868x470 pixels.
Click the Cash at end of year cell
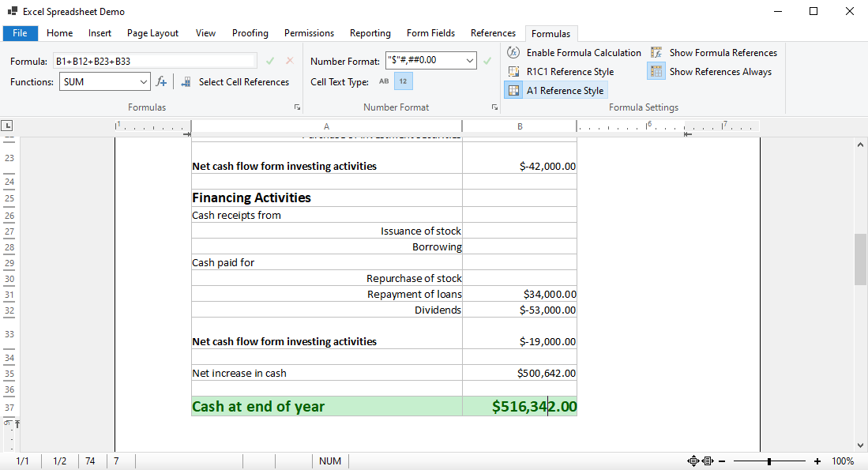coord(327,406)
